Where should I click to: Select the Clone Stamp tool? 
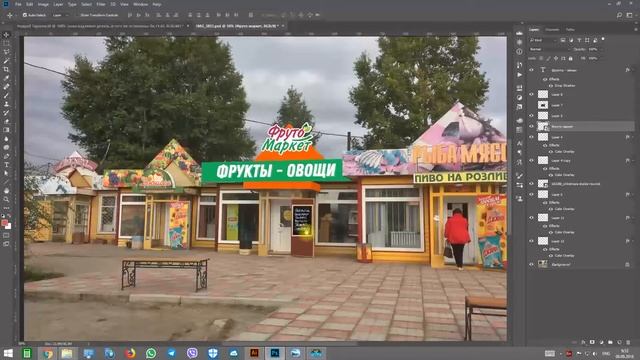[6, 104]
